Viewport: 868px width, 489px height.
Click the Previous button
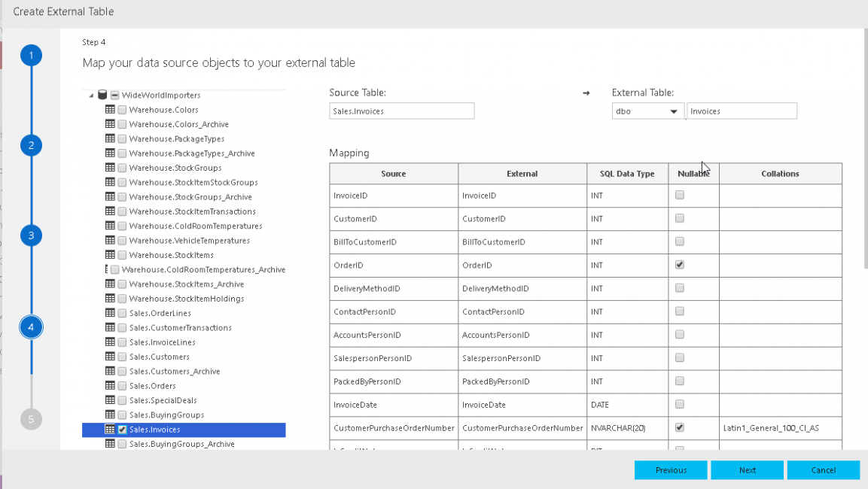[x=671, y=470]
